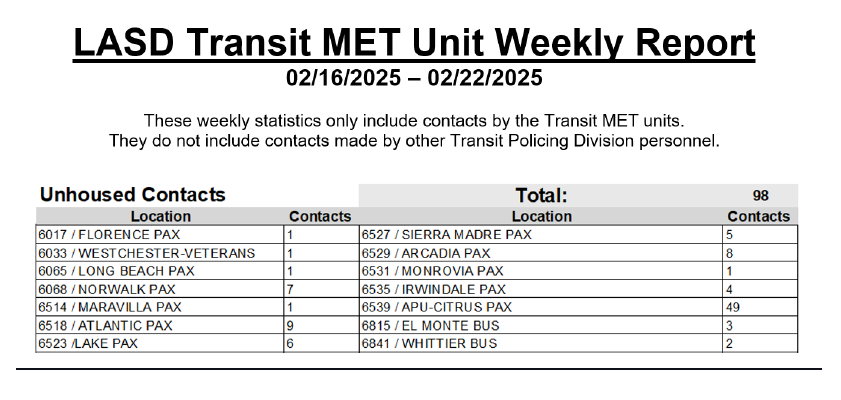Click the Total: label

541,195
